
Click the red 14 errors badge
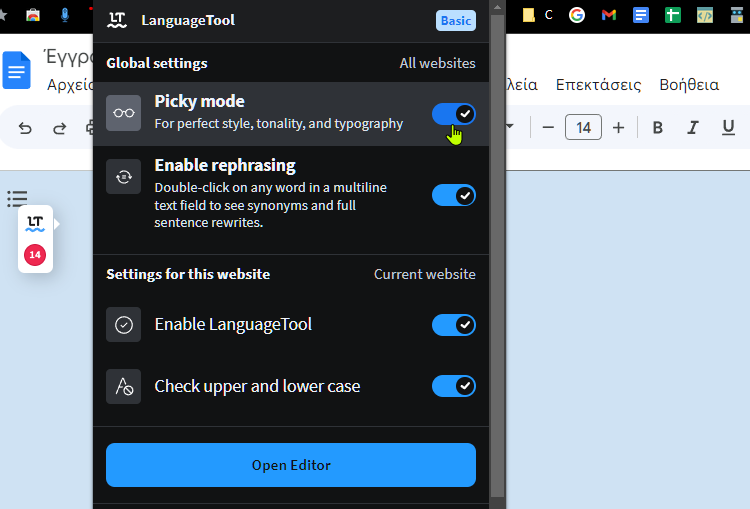35,254
